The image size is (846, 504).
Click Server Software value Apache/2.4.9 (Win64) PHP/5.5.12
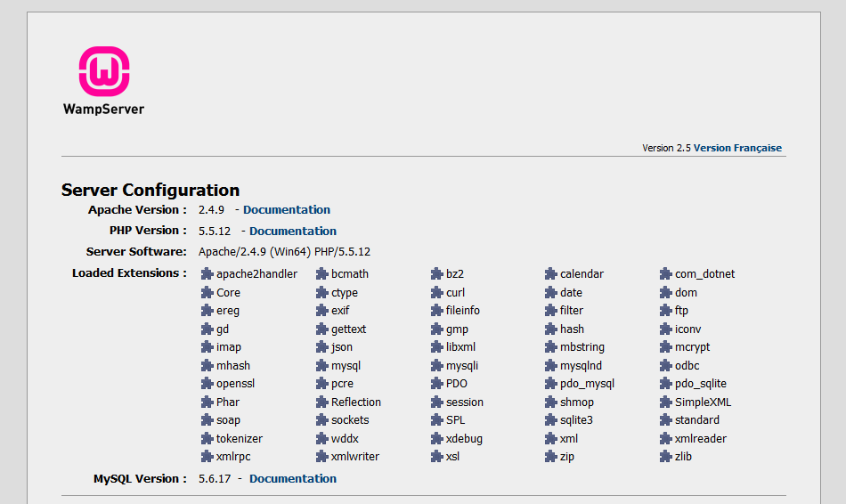point(284,252)
